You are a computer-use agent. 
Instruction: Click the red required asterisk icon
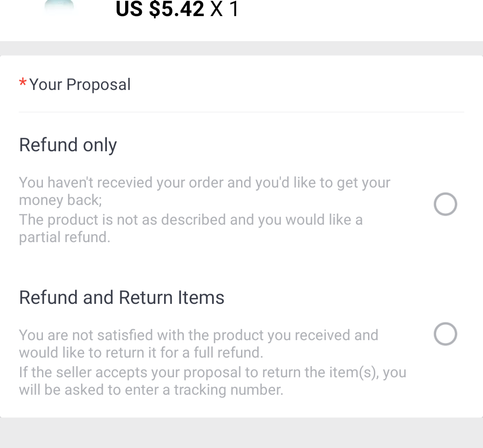(x=22, y=84)
